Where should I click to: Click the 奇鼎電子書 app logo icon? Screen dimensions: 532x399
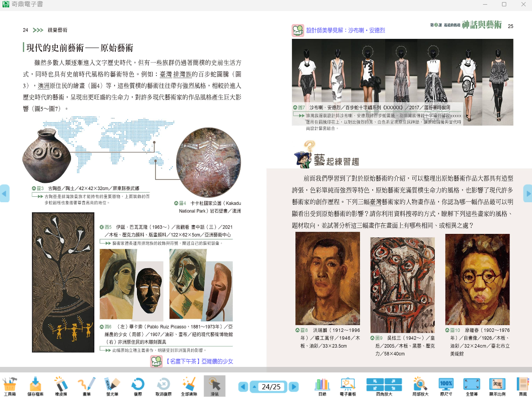tap(5, 4)
